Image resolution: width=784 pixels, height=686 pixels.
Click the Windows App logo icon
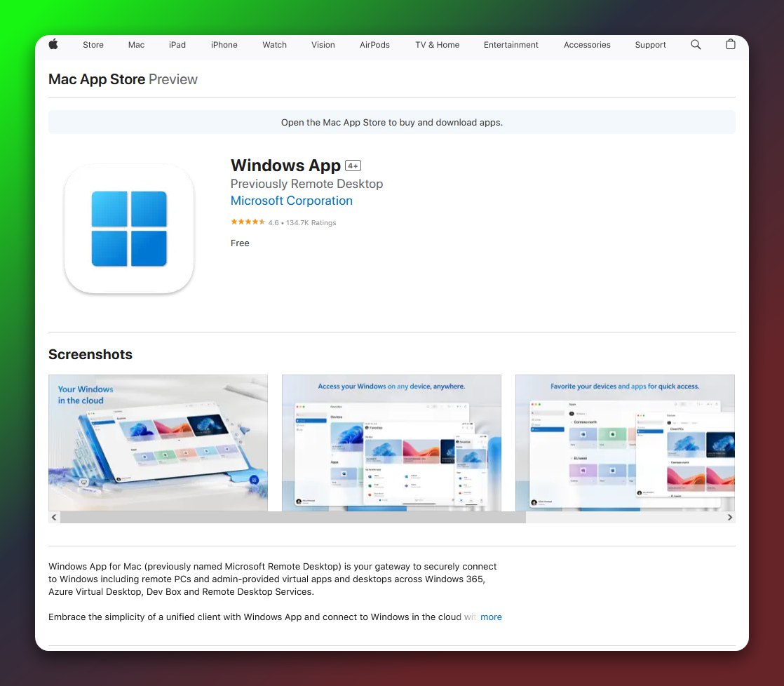[x=129, y=229]
